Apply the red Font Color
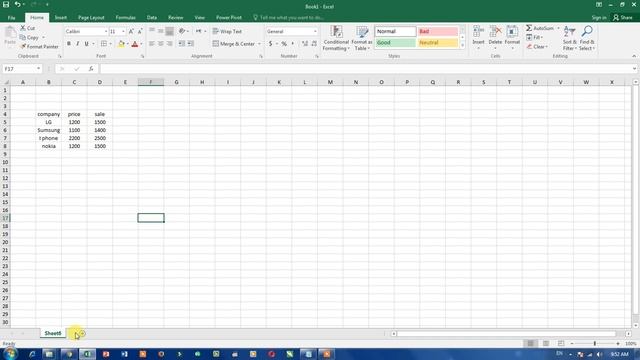This screenshot has width=640, height=360. pyautogui.click(x=135, y=44)
